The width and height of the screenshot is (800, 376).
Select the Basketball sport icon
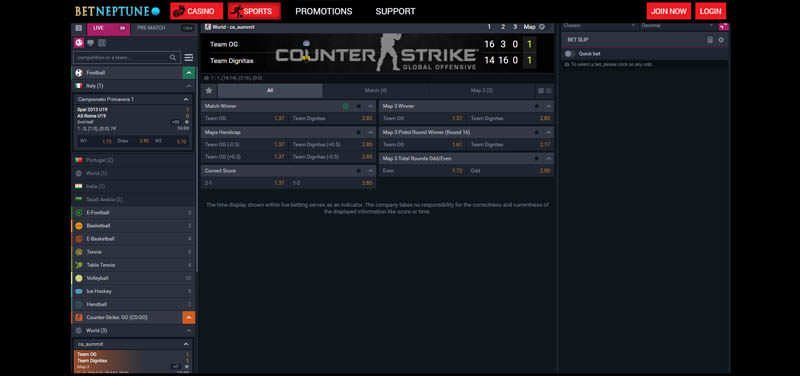pos(79,225)
